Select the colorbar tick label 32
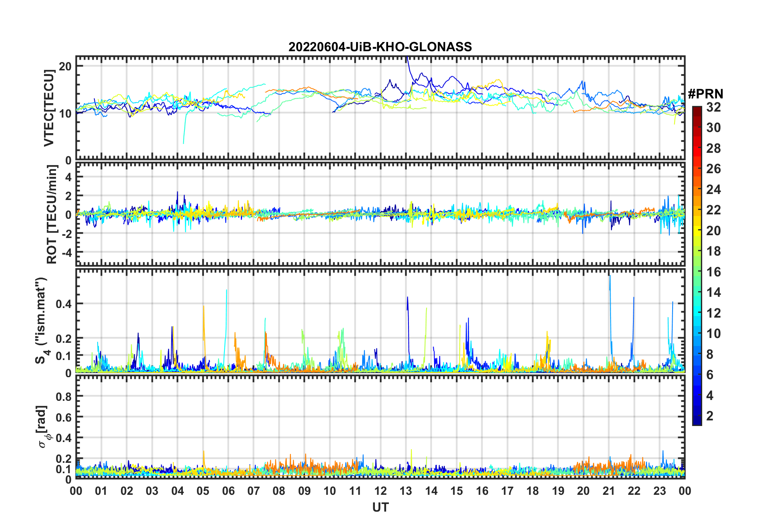761x532 pixels. pos(713,107)
